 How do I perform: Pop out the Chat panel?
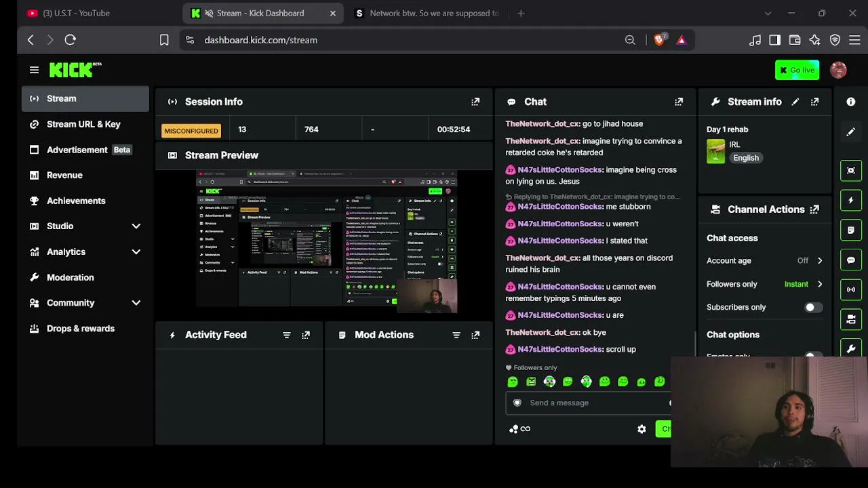point(679,102)
